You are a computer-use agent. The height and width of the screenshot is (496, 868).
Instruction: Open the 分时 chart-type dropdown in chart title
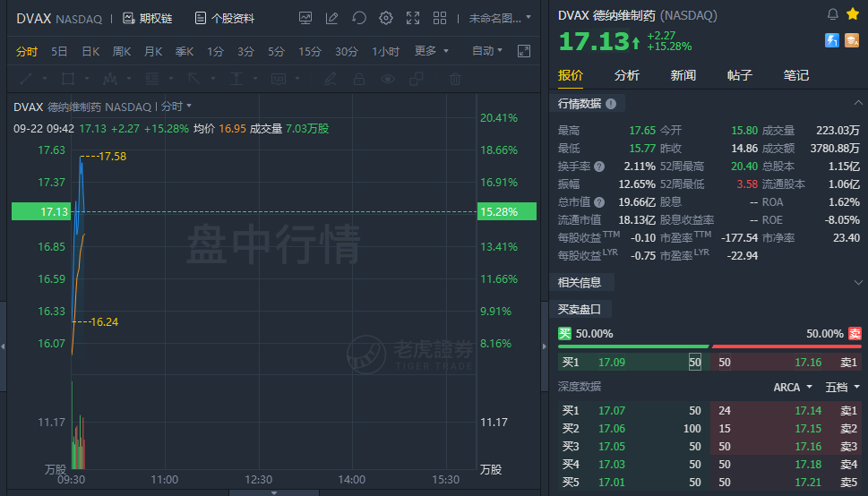click(x=176, y=106)
